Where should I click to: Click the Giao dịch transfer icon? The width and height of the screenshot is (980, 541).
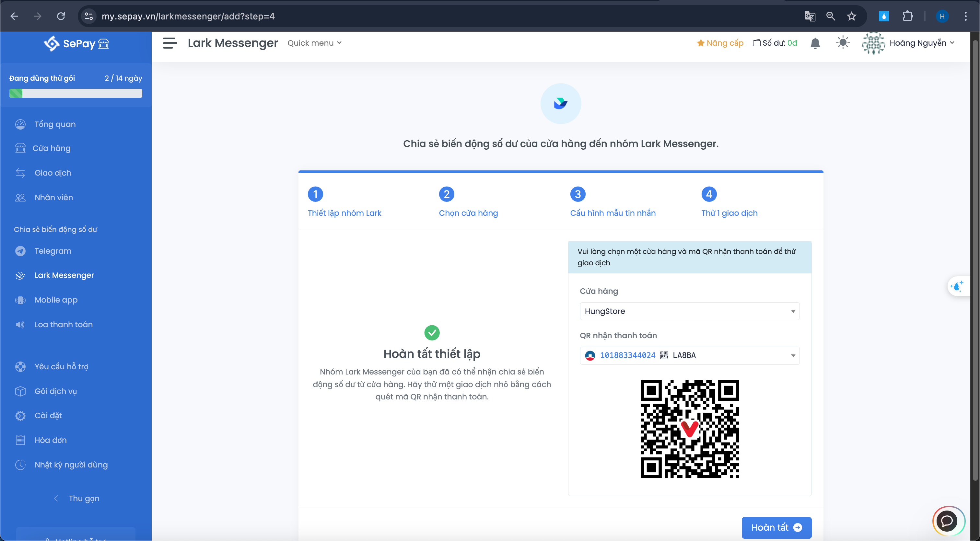click(x=20, y=173)
